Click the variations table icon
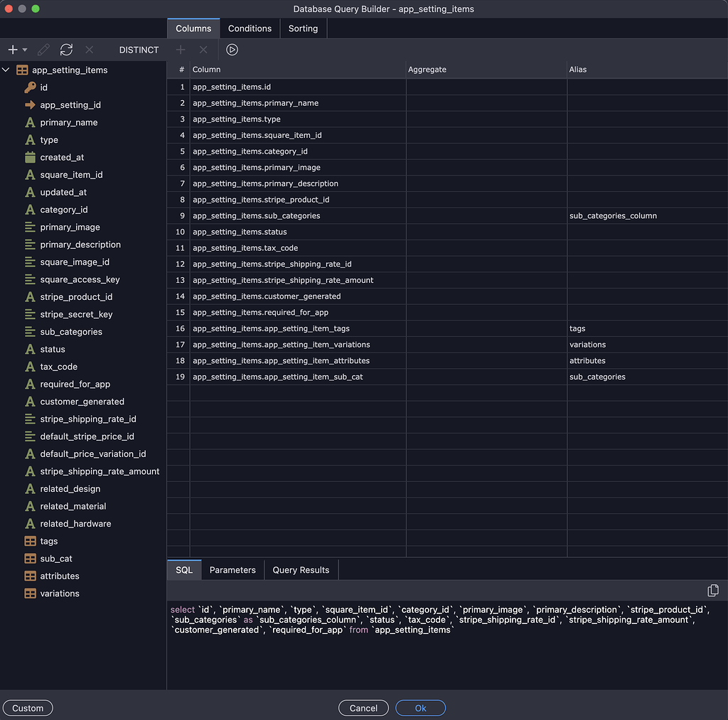 tap(31, 593)
